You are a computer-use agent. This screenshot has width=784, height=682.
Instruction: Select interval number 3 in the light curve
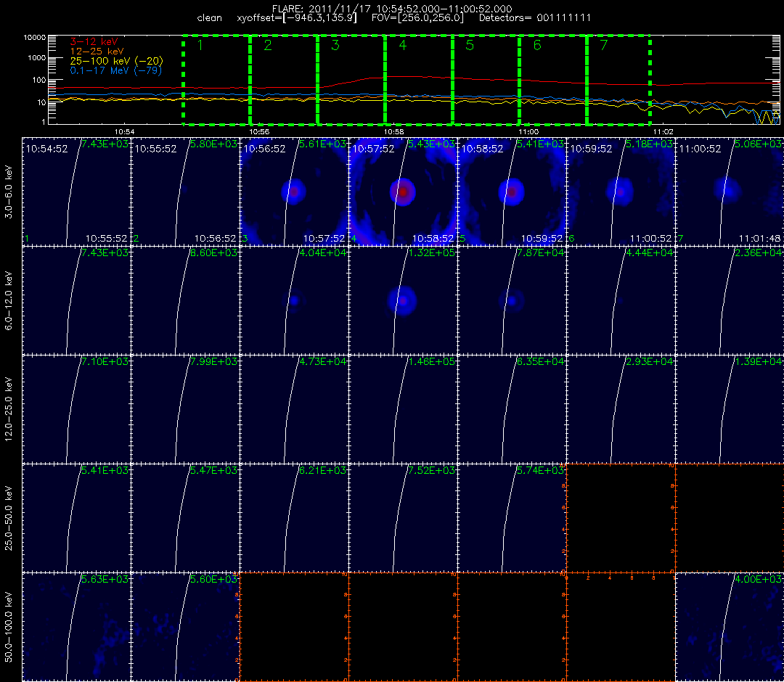[x=335, y=46]
